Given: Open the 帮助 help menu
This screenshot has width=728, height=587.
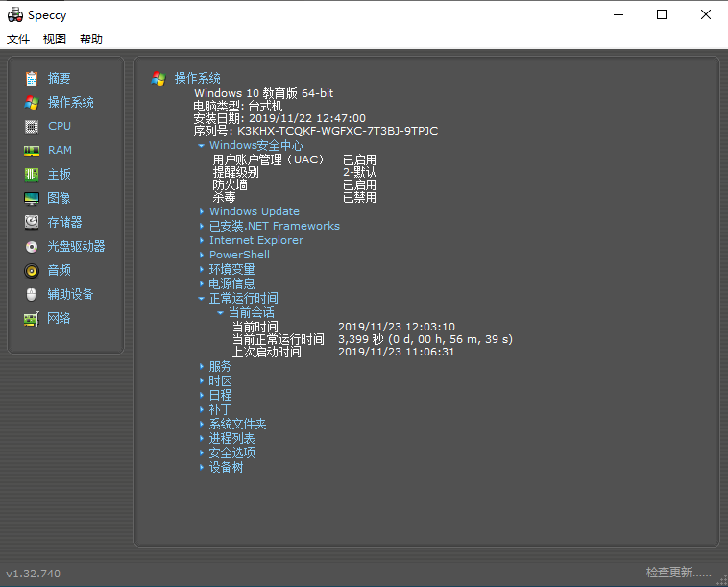Looking at the screenshot, I should coord(91,39).
